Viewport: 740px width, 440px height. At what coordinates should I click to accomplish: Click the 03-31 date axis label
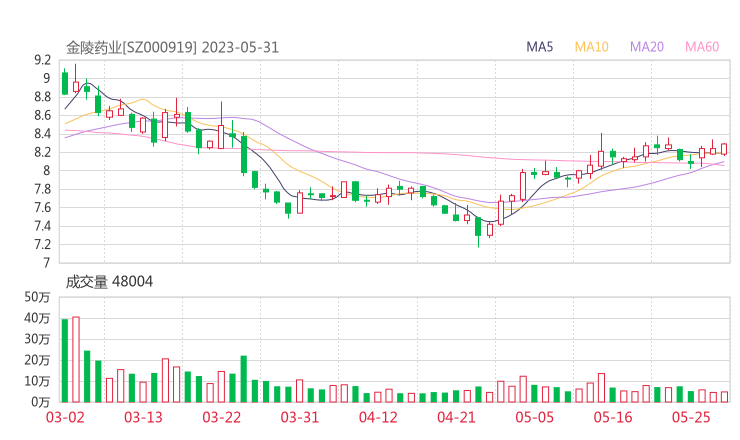coord(300,417)
